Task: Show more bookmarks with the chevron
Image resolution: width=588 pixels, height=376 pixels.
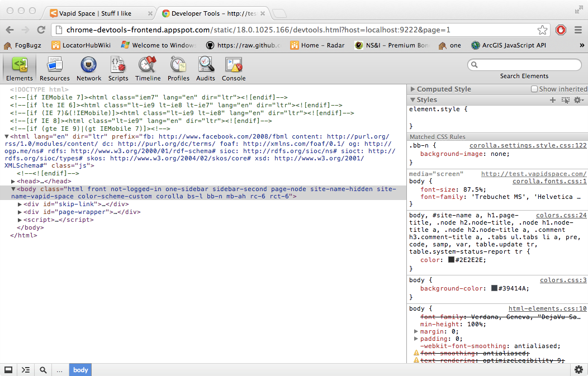Action: 582,45
